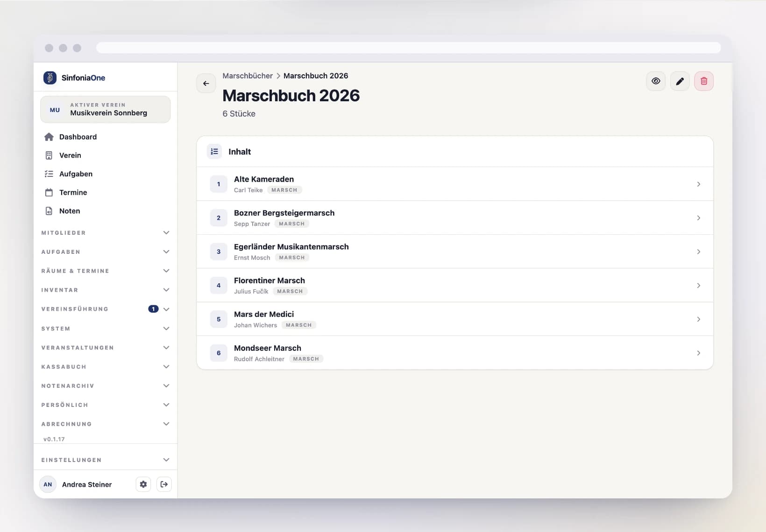Image resolution: width=766 pixels, height=532 pixels.
Task: Click the AN user avatar
Action: pyautogui.click(x=48, y=484)
